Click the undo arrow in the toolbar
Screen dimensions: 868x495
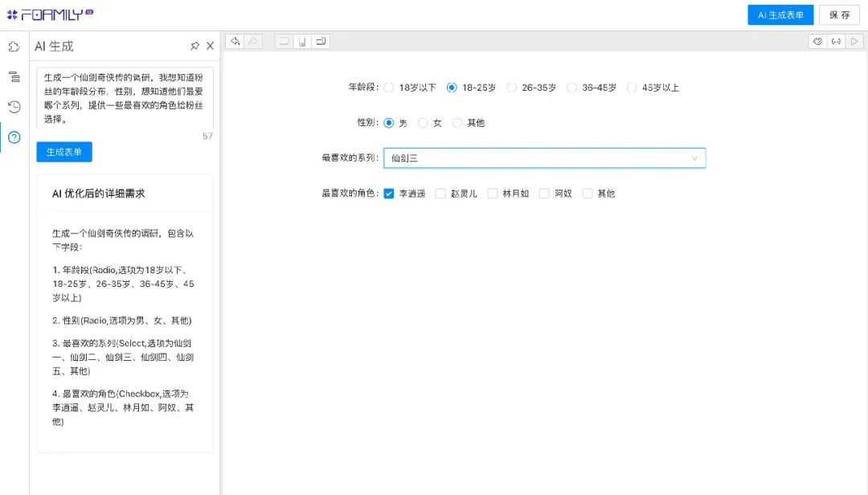pyautogui.click(x=235, y=42)
